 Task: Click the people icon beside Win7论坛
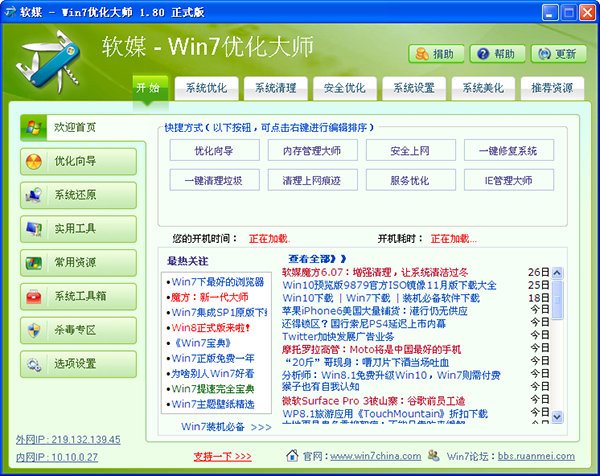point(434,455)
